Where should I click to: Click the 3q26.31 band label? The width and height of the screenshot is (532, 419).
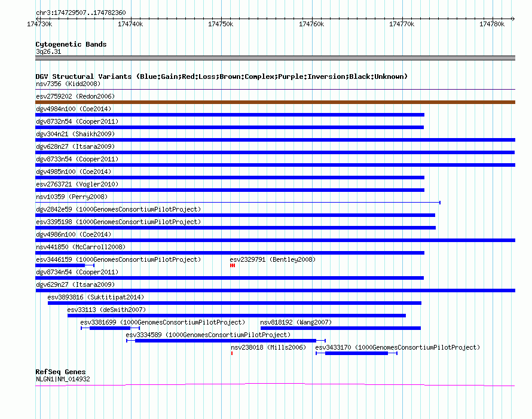(x=48, y=51)
